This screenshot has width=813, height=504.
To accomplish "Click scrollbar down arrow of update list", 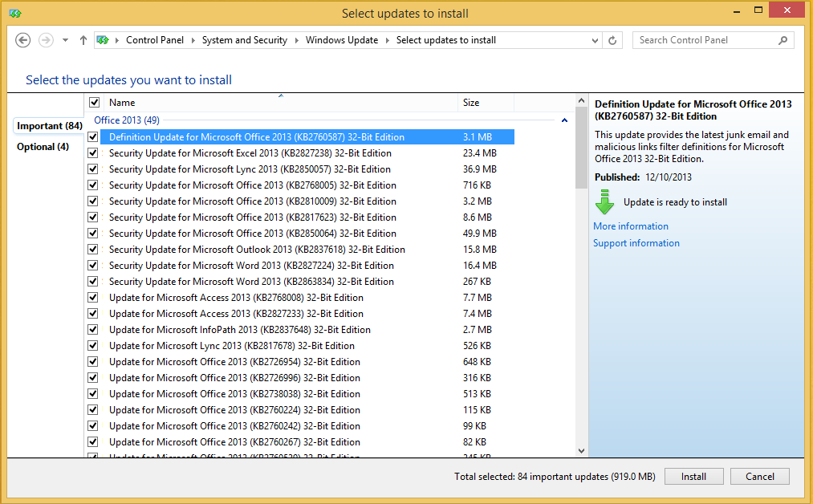I will pos(581,450).
